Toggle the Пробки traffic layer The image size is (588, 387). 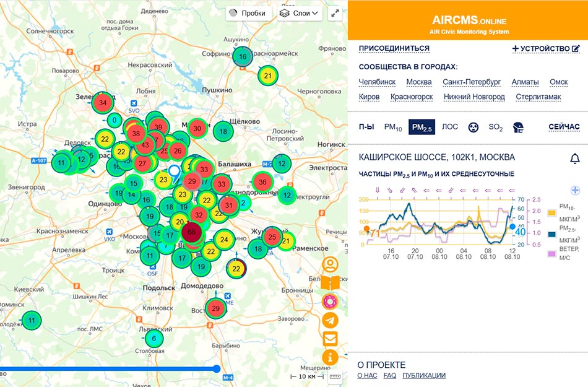248,13
